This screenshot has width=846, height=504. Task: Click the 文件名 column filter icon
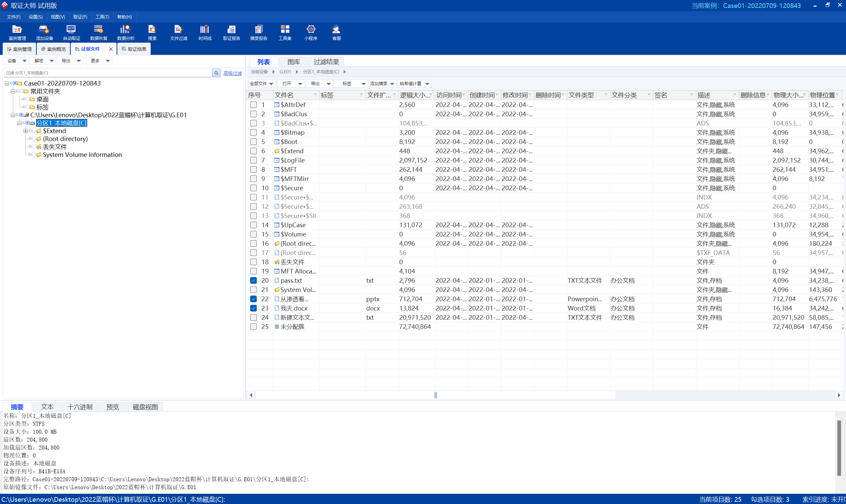point(315,95)
